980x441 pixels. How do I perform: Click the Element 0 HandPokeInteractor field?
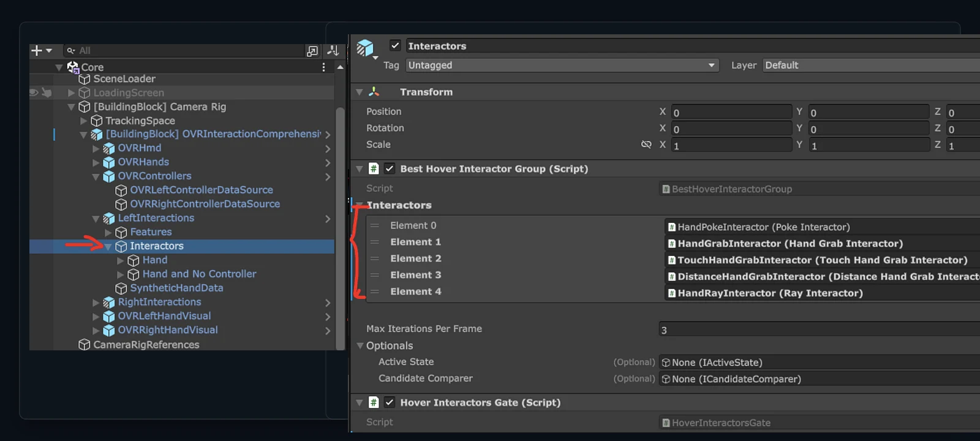822,227
